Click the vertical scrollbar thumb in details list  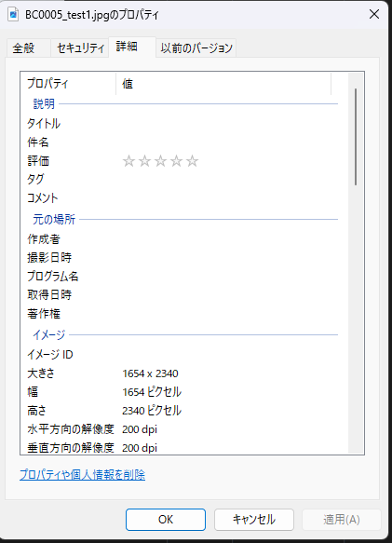[356, 137]
